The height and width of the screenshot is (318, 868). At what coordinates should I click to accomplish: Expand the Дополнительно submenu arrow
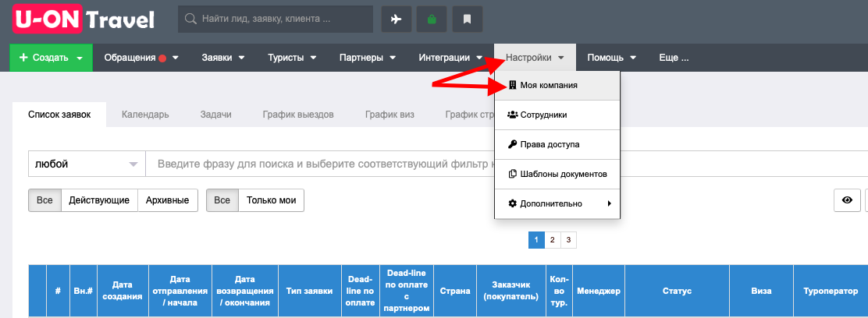click(x=610, y=203)
